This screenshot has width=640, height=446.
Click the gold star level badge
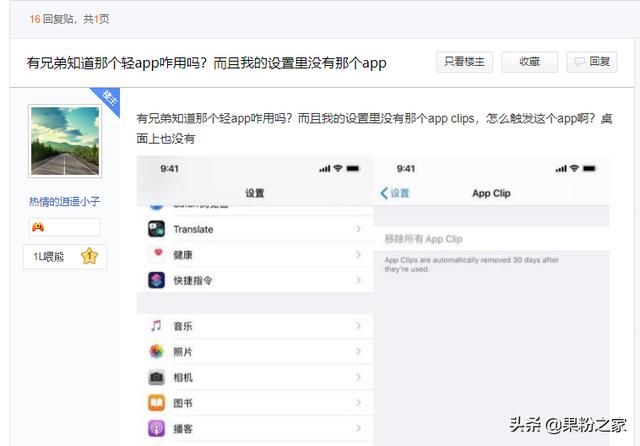89,256
